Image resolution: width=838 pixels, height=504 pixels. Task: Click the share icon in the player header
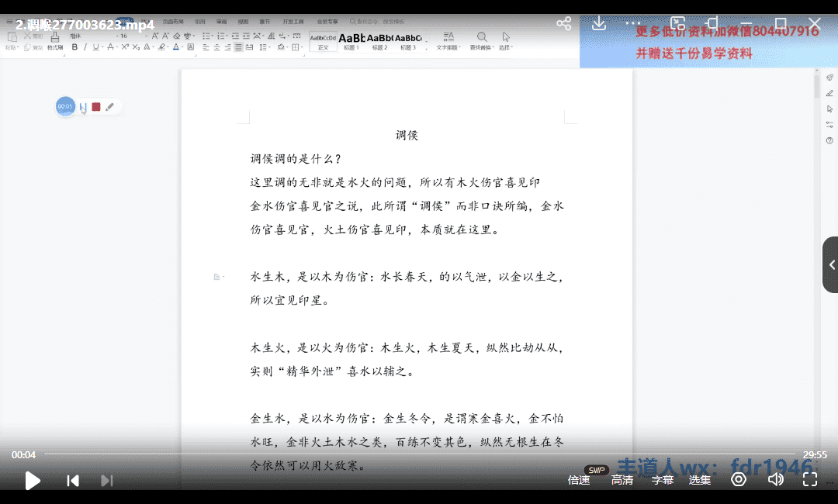pos(564,24)
